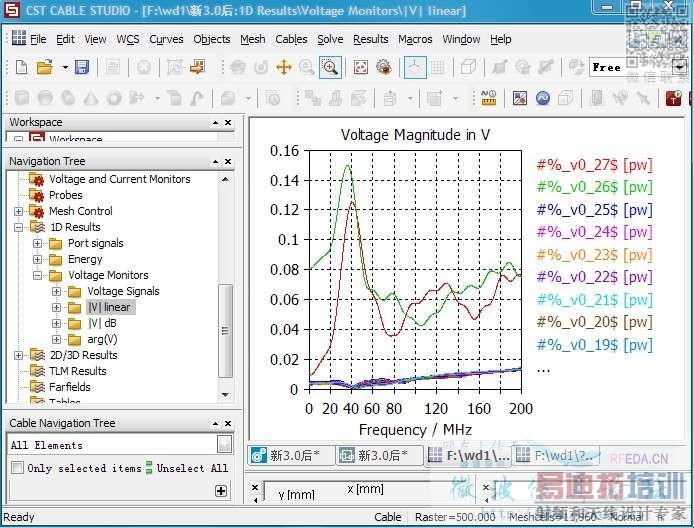Save project using the floppy disk icon
694x528 pixels.
[82, 67]
